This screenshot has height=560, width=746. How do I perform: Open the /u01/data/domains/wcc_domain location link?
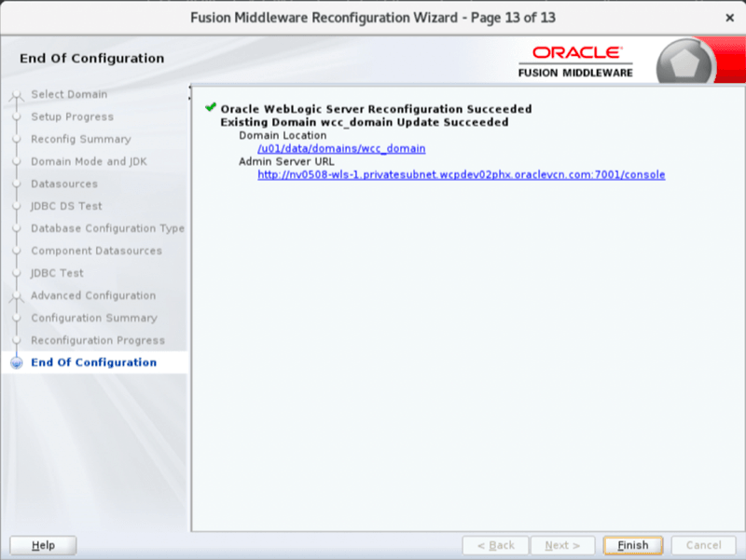click(341, 148)
